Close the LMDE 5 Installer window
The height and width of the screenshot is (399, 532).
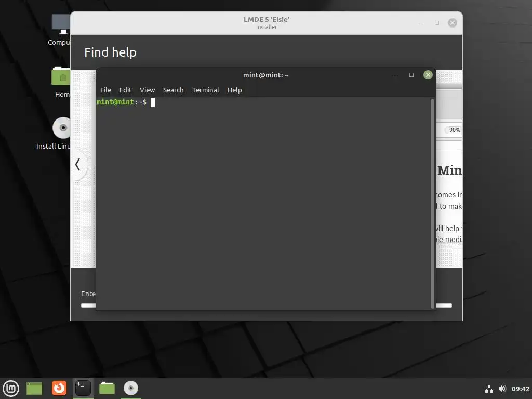(x=453, y=23)
